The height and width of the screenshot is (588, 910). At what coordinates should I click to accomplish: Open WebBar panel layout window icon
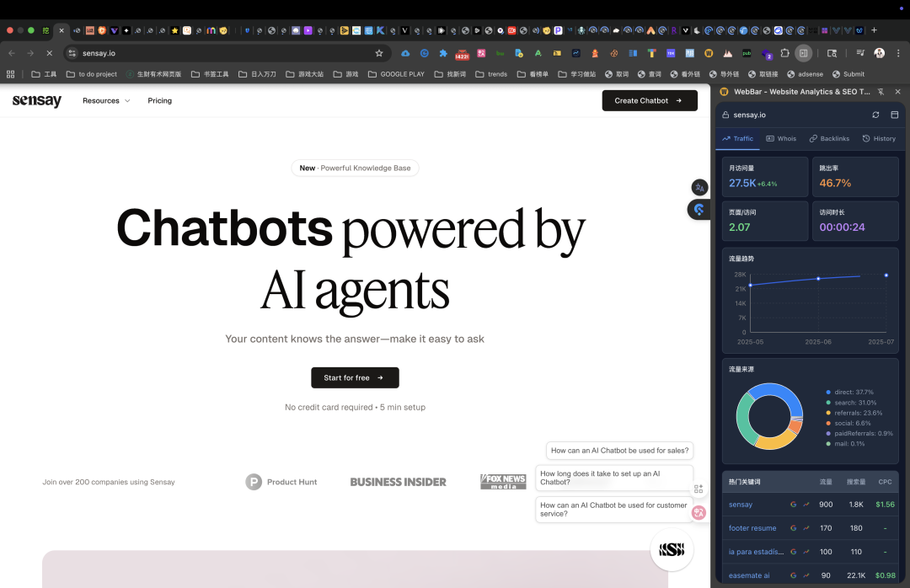tap(894, 115)
